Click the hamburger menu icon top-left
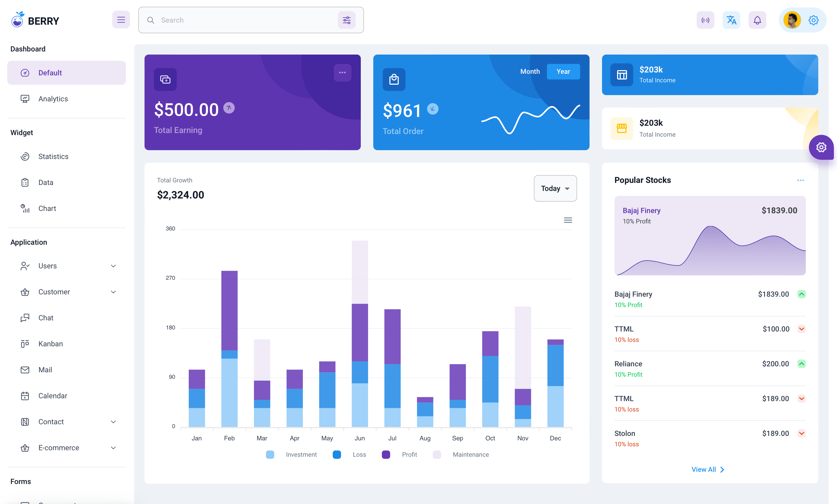 [121, 20]
